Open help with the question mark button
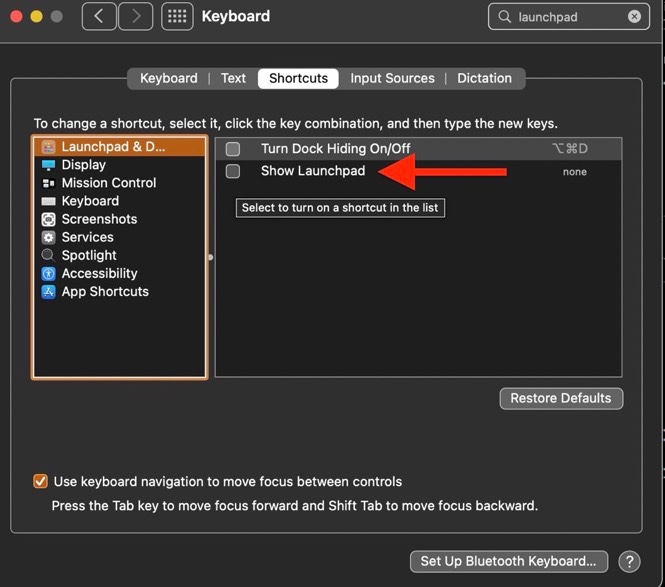The width and height of the screenshot is (665, 587). [x=629, y=562]
